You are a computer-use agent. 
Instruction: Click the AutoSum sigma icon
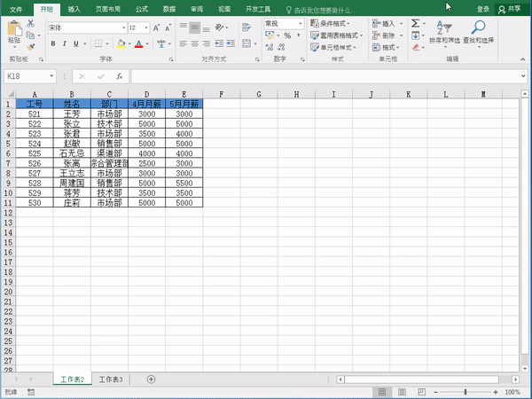point(416,24)
